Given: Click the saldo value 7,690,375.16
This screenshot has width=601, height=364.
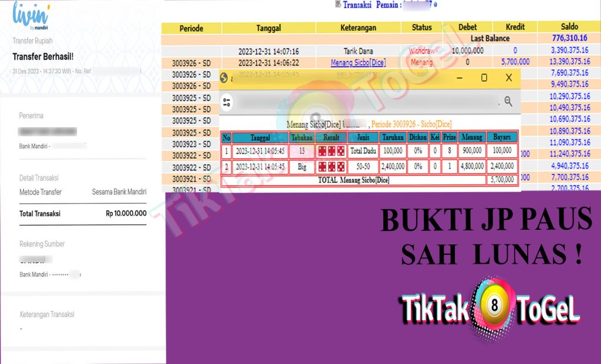Looking at the screenshot, I should pyautogui.click(x=569, y=73).
